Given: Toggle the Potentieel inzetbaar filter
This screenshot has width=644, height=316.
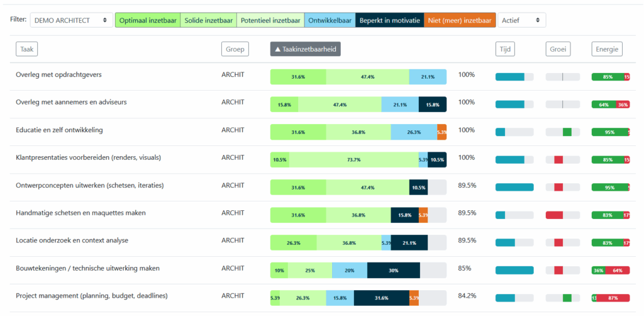Looking at the screenshot, I should coord(270,20).
